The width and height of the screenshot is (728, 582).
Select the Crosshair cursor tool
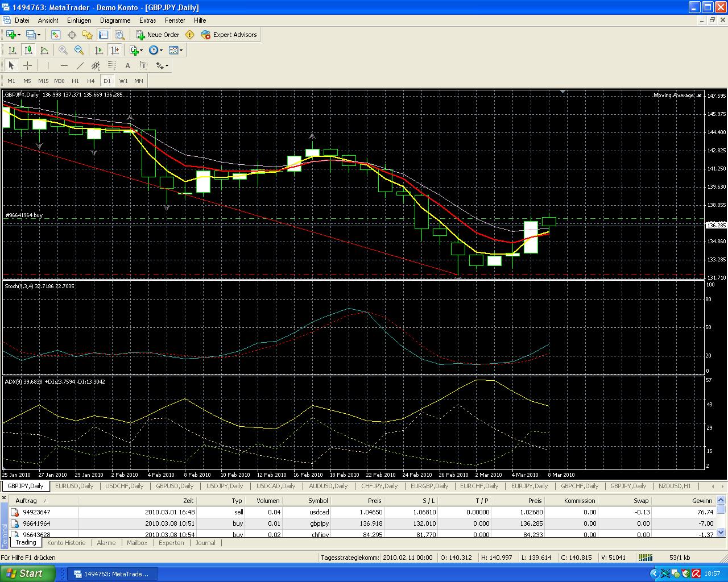(27, 65)
